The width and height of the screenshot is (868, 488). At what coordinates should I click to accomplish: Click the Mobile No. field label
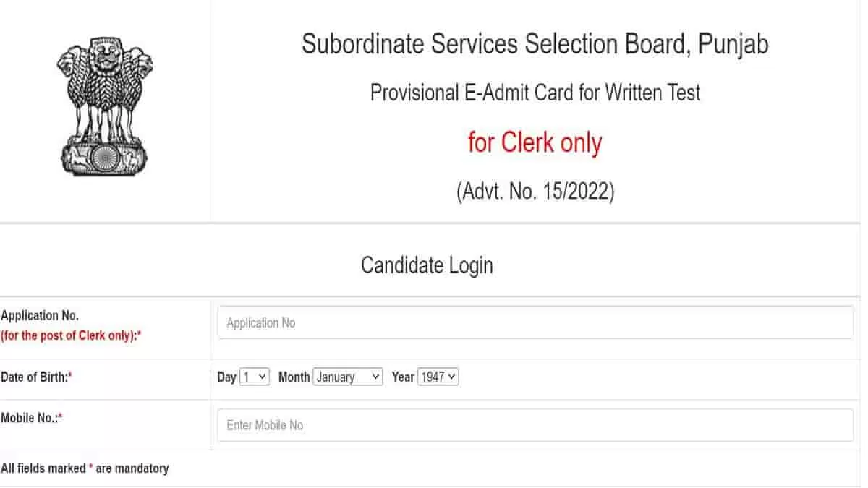32,417
